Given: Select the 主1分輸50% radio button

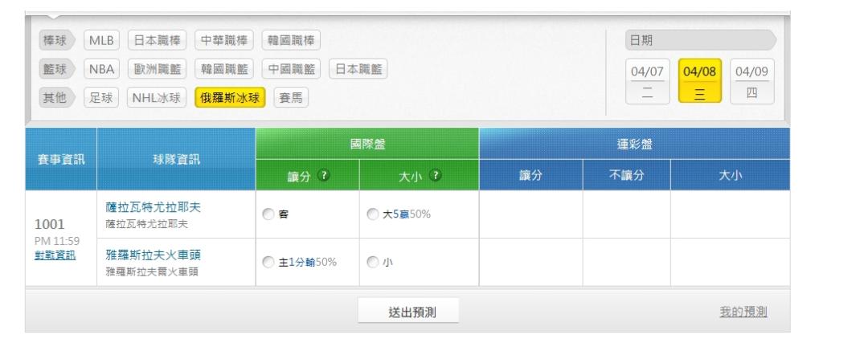Looking at the screenshot, I should (x=268, y=262).
